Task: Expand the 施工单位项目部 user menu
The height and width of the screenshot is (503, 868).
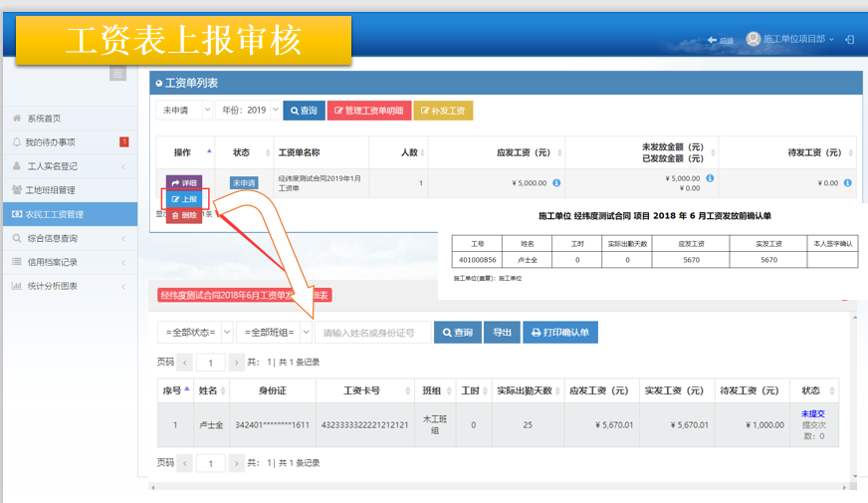Action: (x=792, y=39)
